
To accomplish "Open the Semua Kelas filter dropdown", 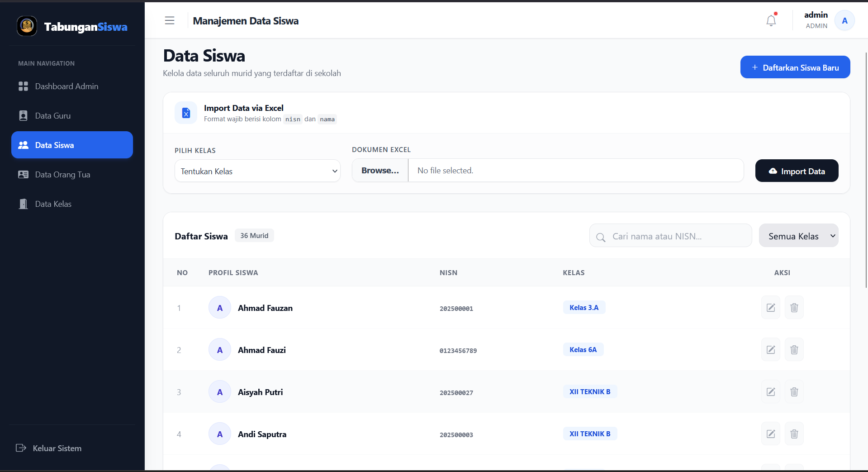I will [x=798, y=236].
